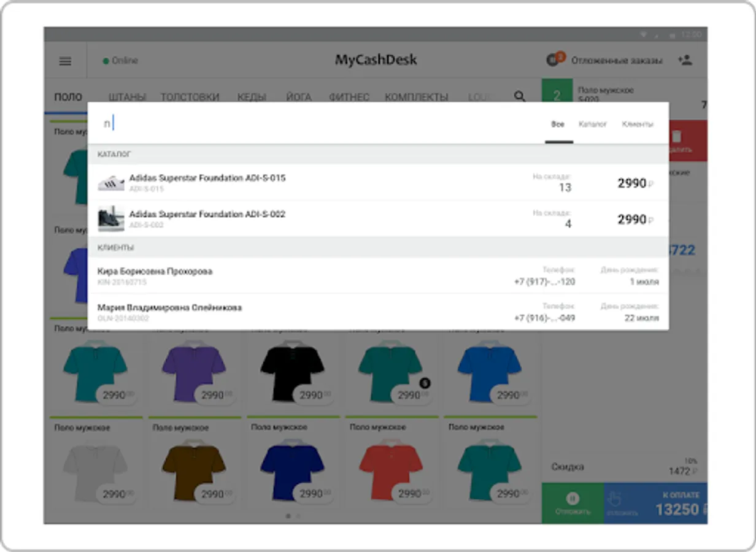Select Adidas Superstar Foundation ADI-S-002 result
The image size is (756, 552).
pos(378,219)
